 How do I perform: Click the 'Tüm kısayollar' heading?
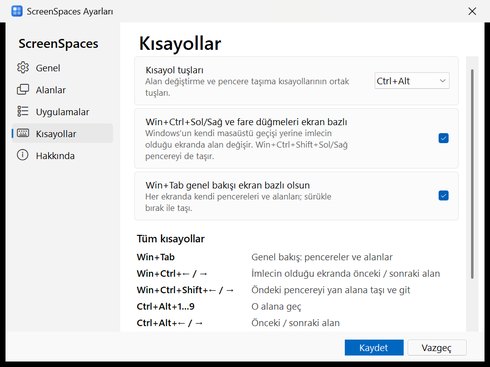171,239
